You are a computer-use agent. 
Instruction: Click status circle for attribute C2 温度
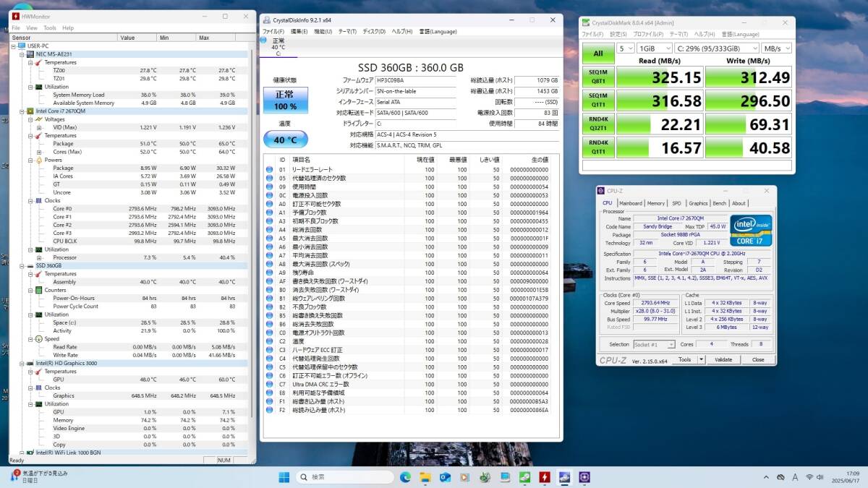269,341
